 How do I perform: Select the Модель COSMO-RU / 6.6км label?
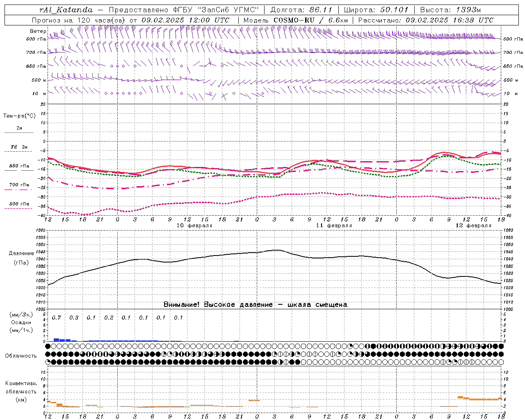point(295,20)
